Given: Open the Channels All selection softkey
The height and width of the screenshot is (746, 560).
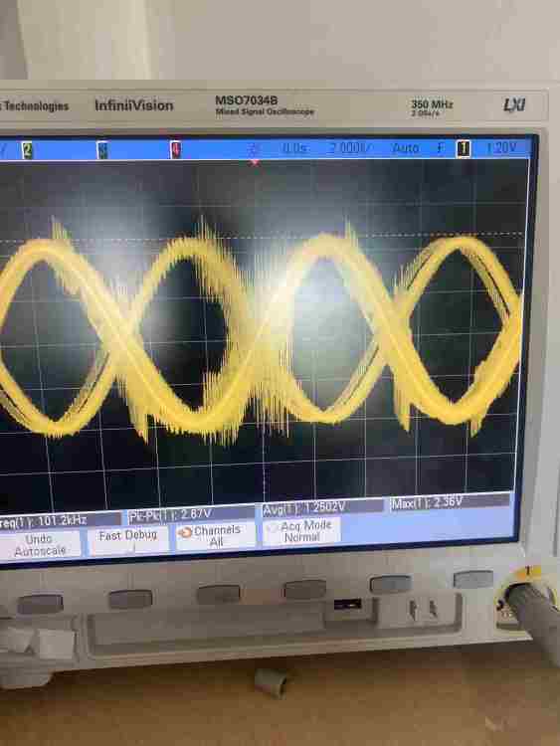Looking at the screenshot, I should click(x=216, y=535).
